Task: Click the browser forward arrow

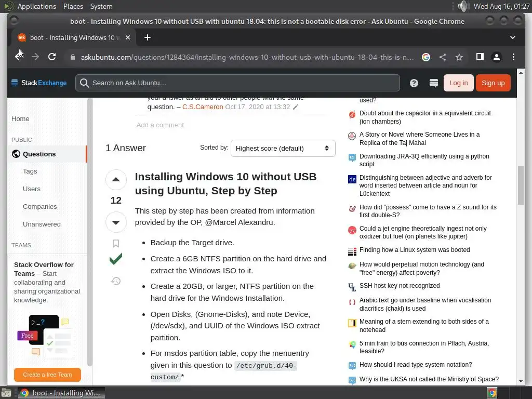Action: (x=35, y=57)
